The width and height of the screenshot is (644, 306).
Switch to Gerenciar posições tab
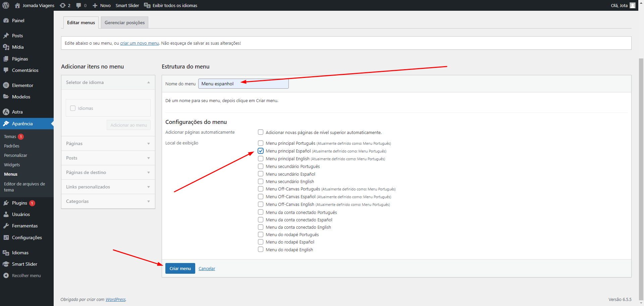click(125, 23)
